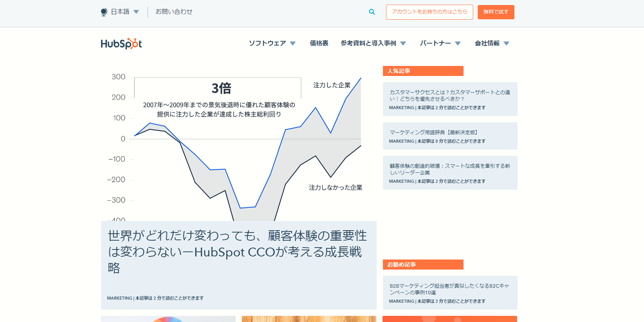Expand the 日本語 language dropdown arrow
644x322 pixels.
(136, 12)
